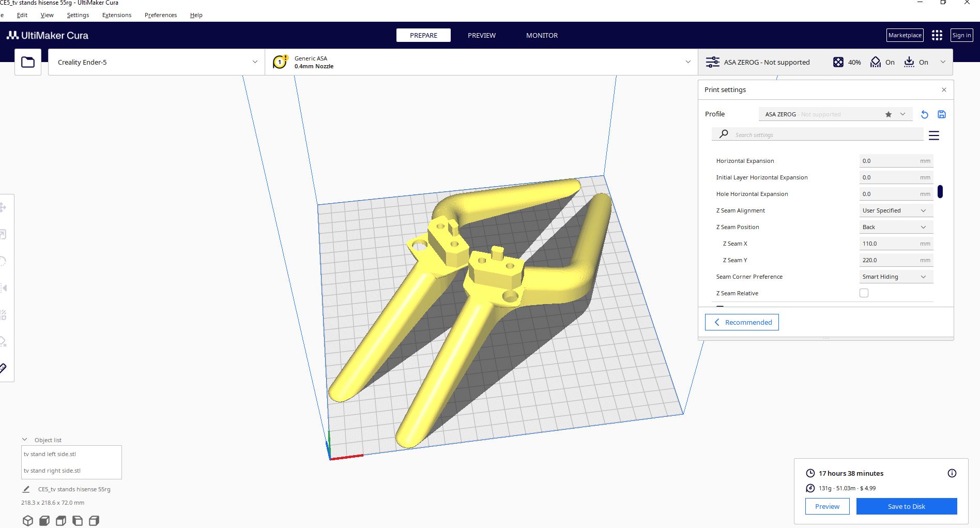Close the Print settings panel
Screen dimensions: 980x528
coord(944,89)
